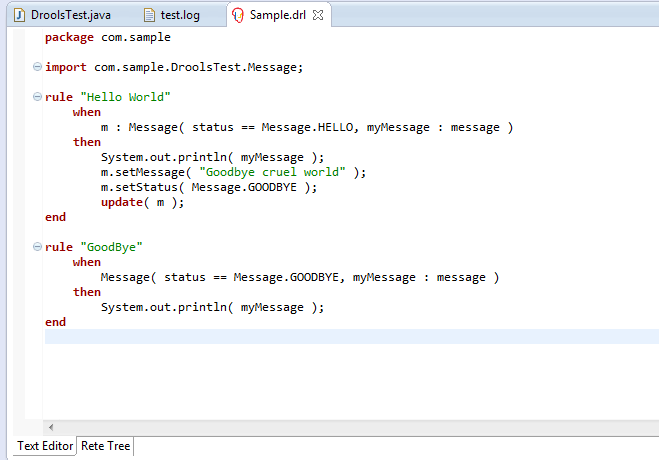
Task: Collapse the "GoodBye" rule fold
Action: pyautogui.click(x=37, y=247)
